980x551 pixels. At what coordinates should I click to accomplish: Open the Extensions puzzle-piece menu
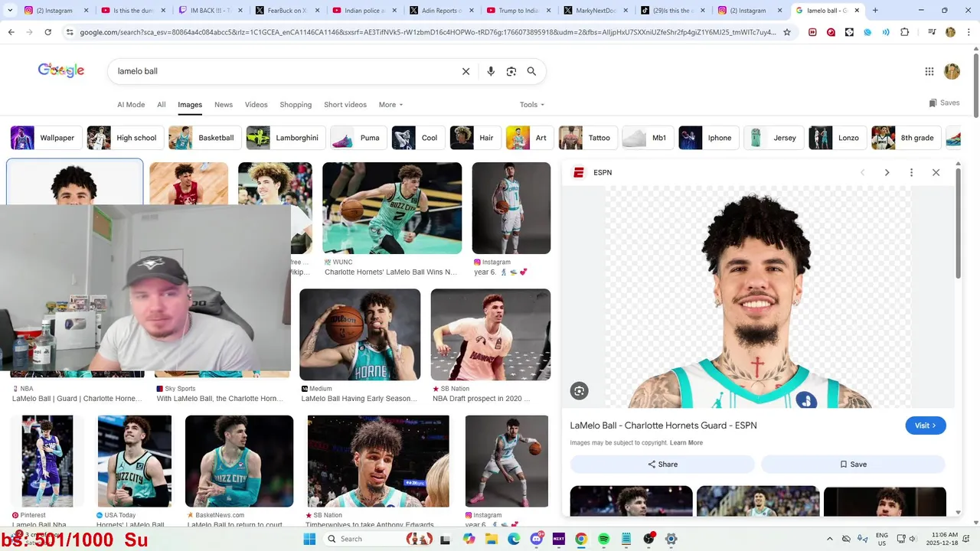pyautogui.click(x=905, y=32)
